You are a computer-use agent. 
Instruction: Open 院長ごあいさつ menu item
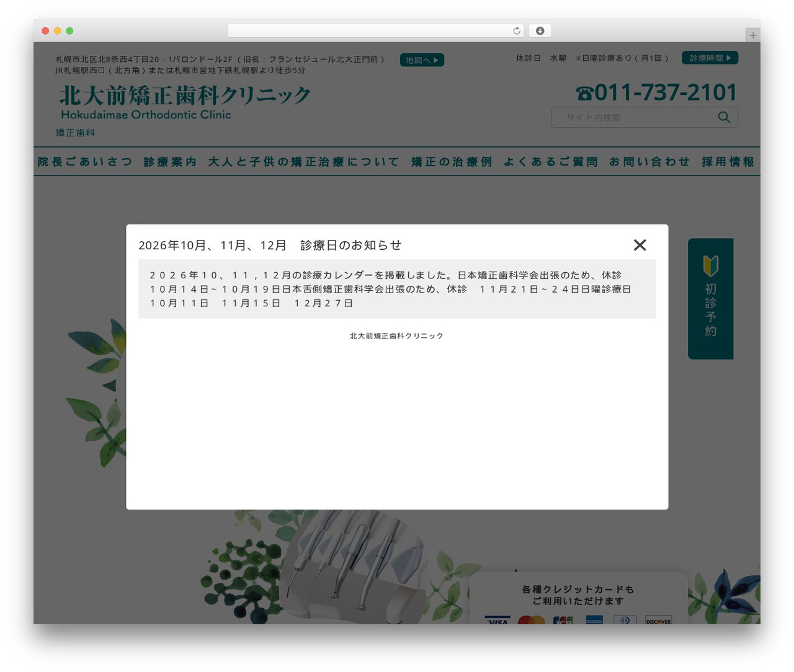(85, 162)
